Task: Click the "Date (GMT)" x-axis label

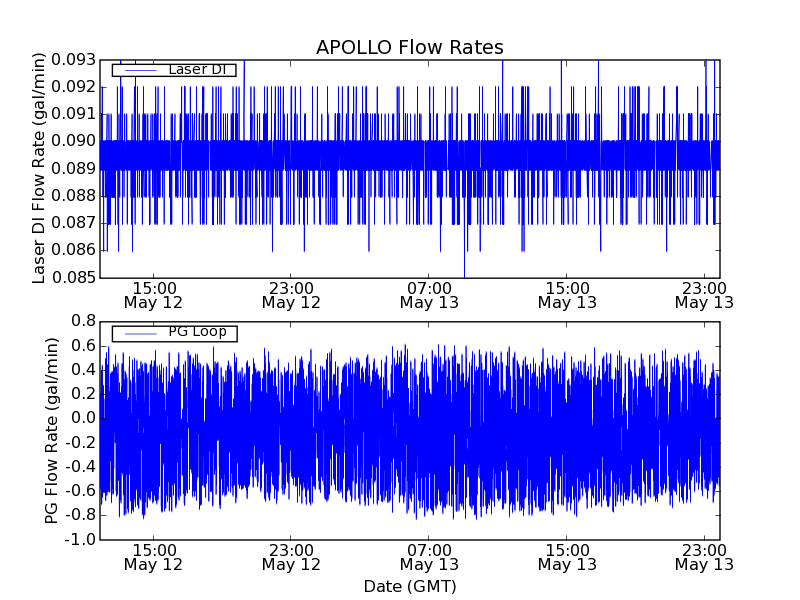Action: pos(409,586)
